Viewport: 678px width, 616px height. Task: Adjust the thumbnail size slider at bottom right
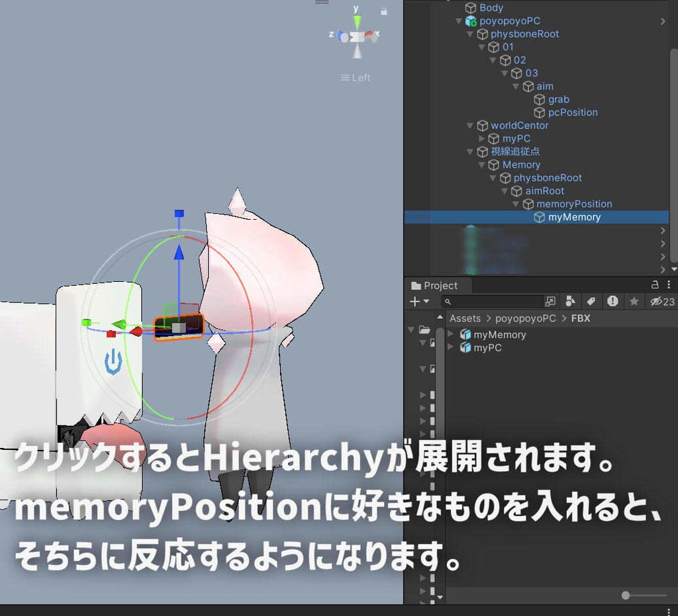coord(626,595)
